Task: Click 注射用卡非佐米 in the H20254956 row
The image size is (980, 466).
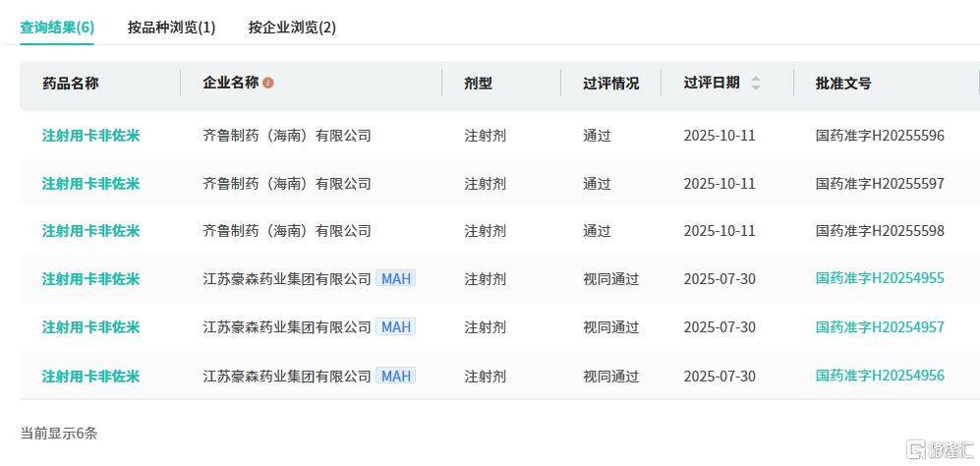Action: tap(90, 377)
